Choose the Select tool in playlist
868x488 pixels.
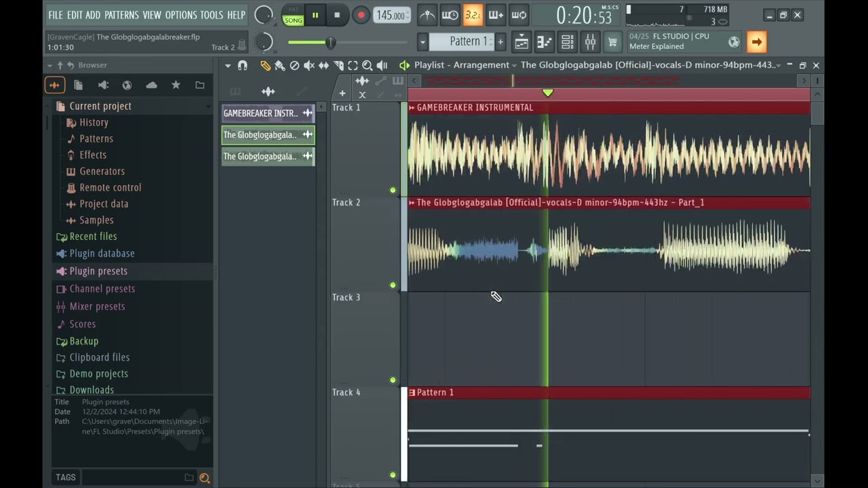(353, 66)
